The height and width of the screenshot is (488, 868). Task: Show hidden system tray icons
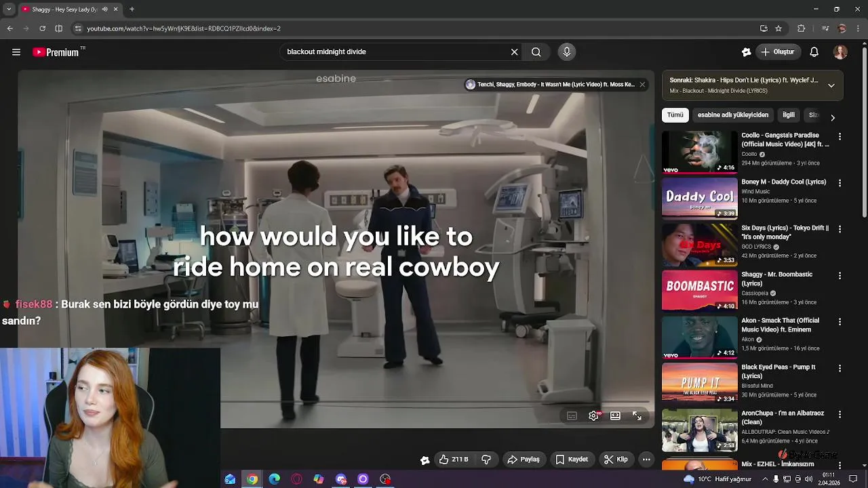click(765, 479)
